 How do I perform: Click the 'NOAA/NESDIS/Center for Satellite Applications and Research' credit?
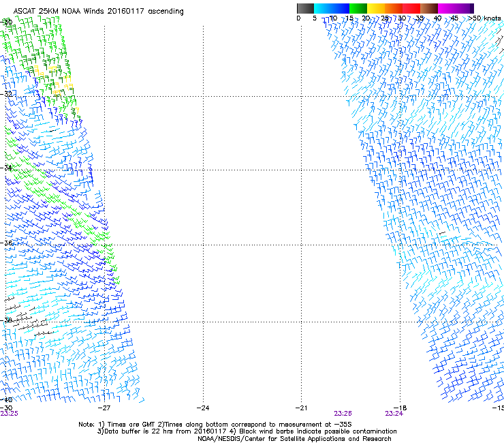294,439
